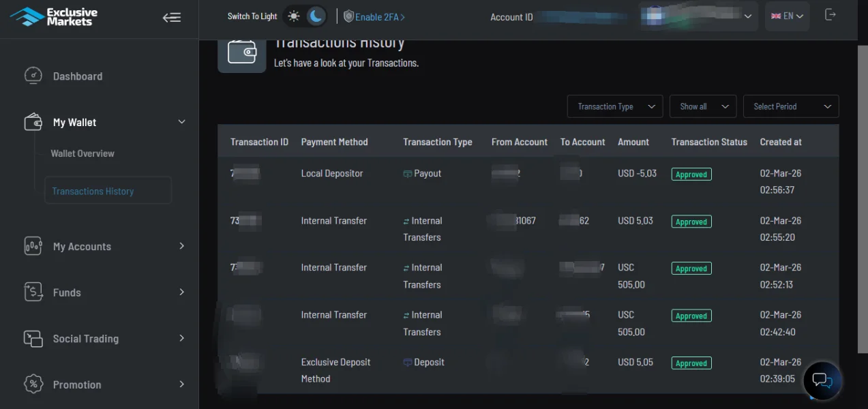Collapse the My Wallet menu chevron
Image resolution: width=868 pixels, height=409 pixels.
click(x=181, y=122)
